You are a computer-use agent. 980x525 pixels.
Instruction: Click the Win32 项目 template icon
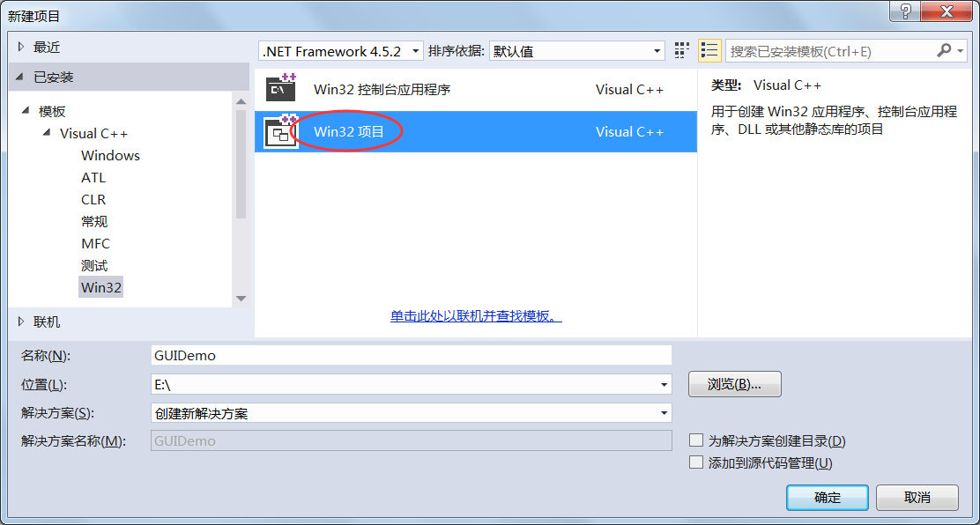point(281,131)
